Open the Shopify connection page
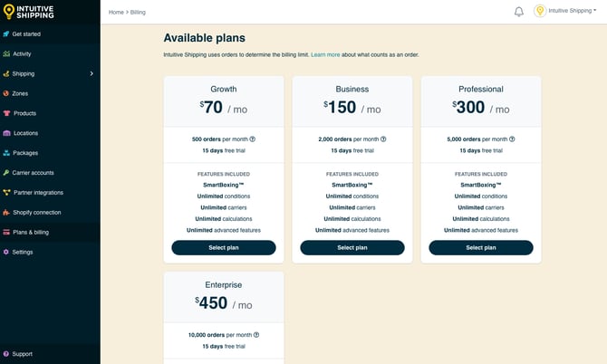Screen dimensions: 607x364 point(37,212)
